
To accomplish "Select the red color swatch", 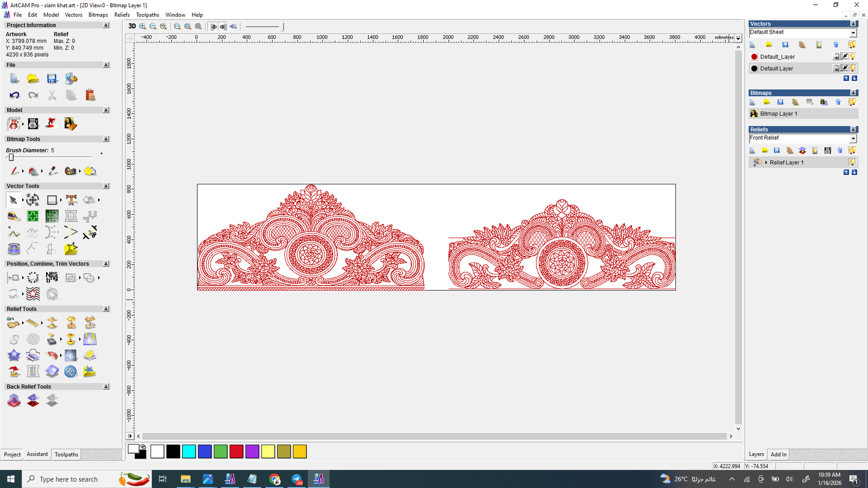I will click(x=237, y=451).
